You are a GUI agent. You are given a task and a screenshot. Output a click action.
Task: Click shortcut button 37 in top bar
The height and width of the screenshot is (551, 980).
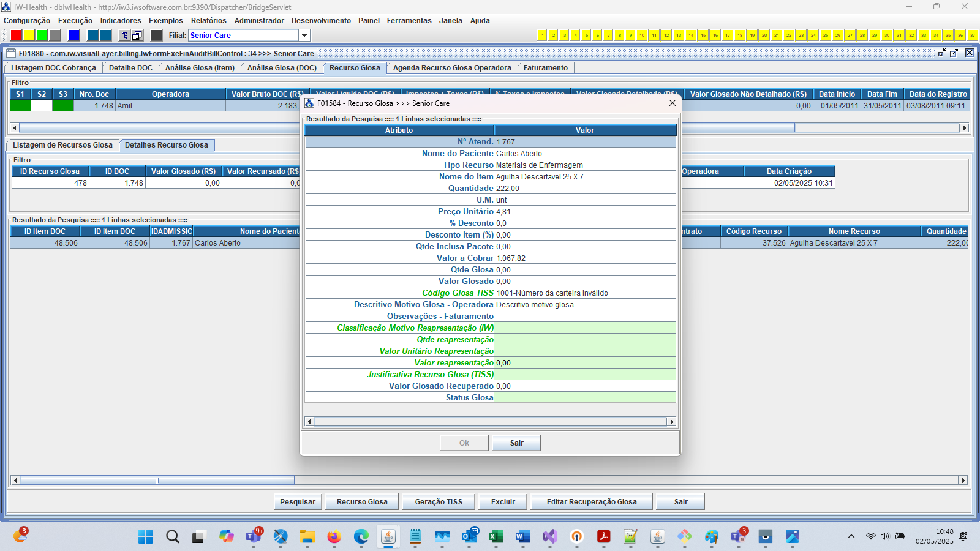click(x=971, y=35)
